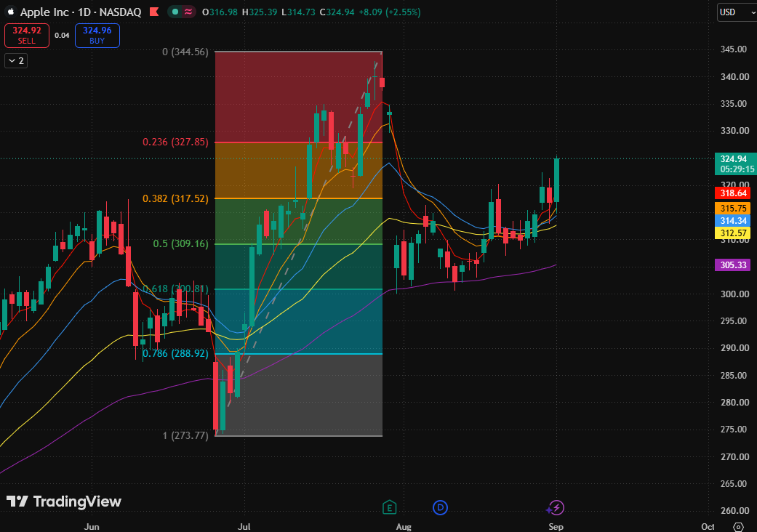The width and height of the screenshot is (757, 532).
Task: Click the O316.98 open value
Action: (220, 12)
